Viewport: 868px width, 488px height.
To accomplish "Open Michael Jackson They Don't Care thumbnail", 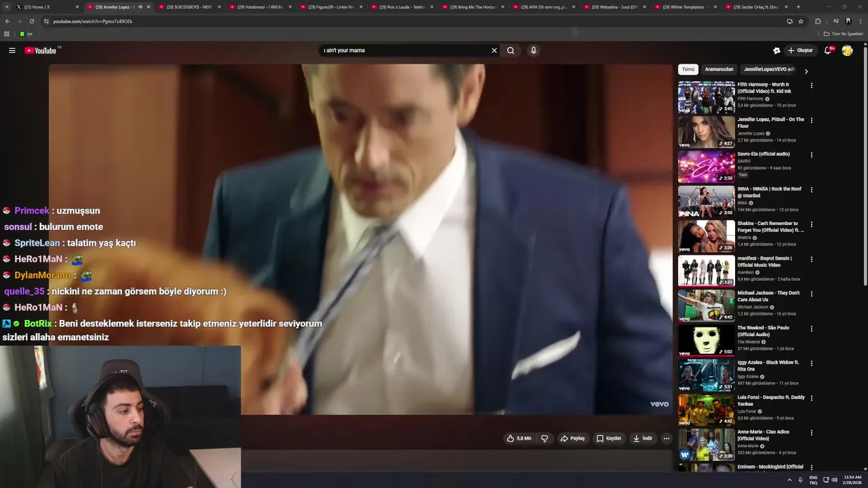I will click(706, 306).
